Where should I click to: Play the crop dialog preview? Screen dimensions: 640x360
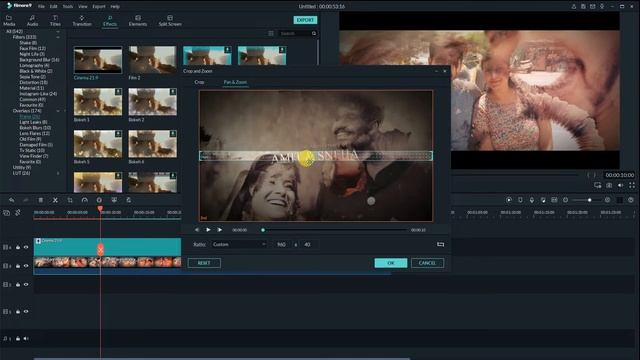click(208, 230)
